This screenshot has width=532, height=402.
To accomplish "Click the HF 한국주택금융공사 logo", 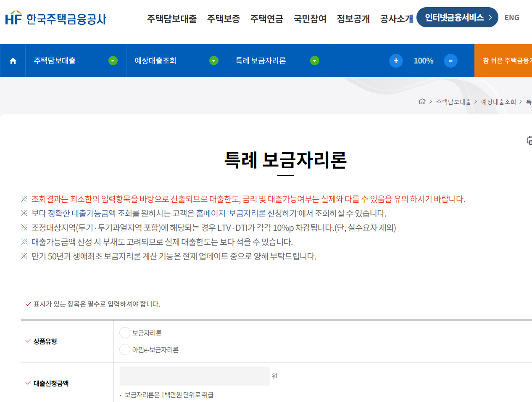I will click(55, 19).
